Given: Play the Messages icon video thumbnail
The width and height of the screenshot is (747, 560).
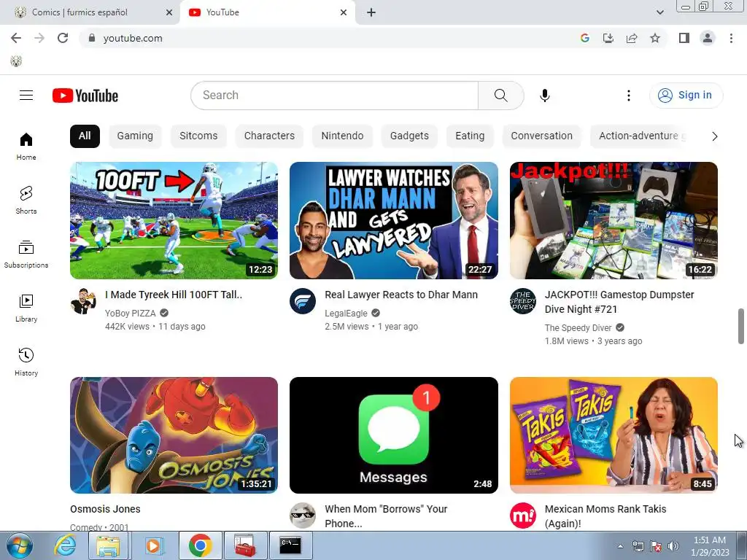Looking at the screenshot, I should click(394, 435).
